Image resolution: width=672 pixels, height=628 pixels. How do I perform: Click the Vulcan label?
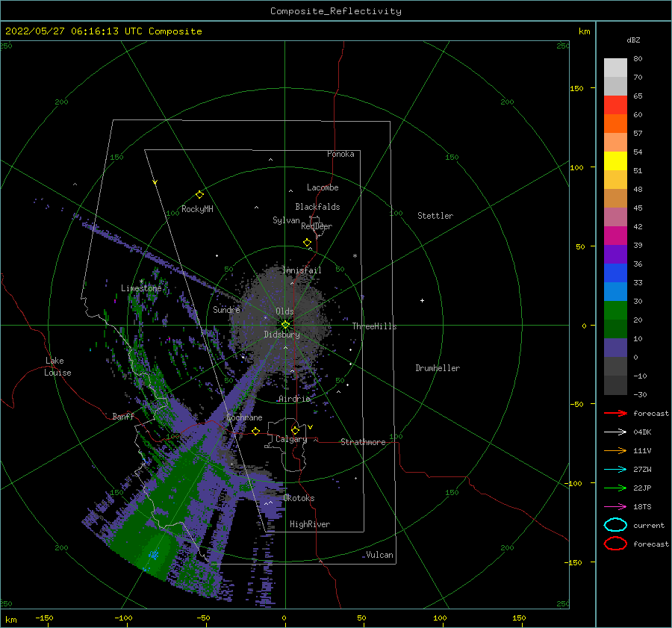(x=380, y=555)
